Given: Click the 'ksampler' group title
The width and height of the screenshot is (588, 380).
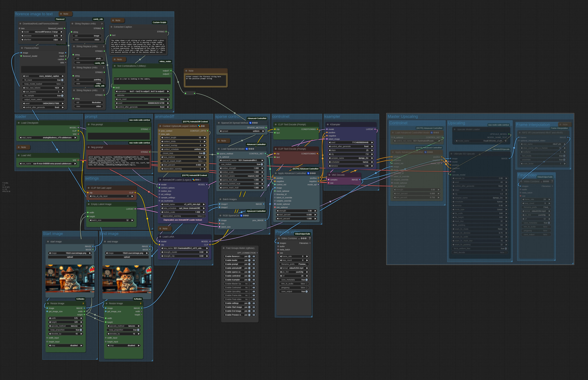Looking at the screenshot, I should point(332,116).
